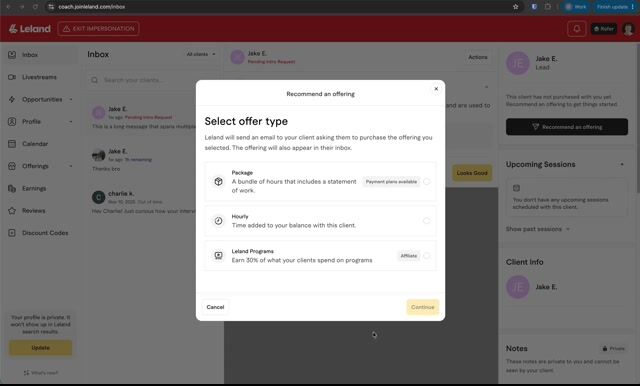Close the Recommend an offering dialog
The image size is (640, 386).
pos(436,89)
